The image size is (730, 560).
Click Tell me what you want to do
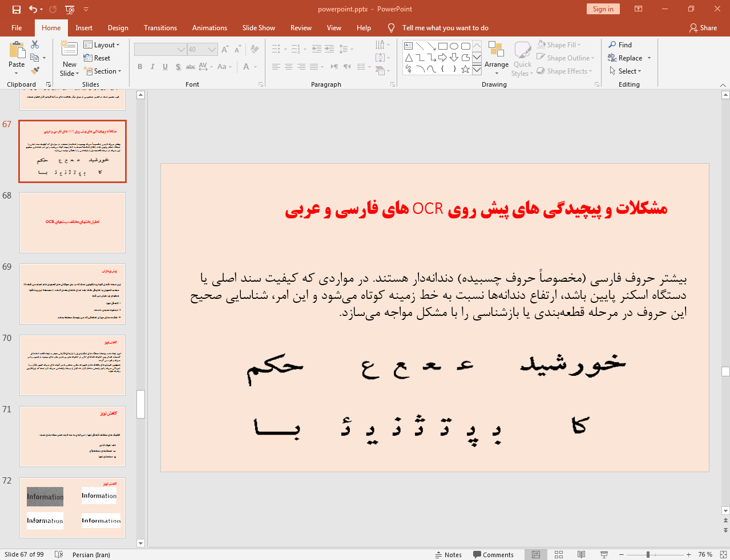click(x=445, y=27)
